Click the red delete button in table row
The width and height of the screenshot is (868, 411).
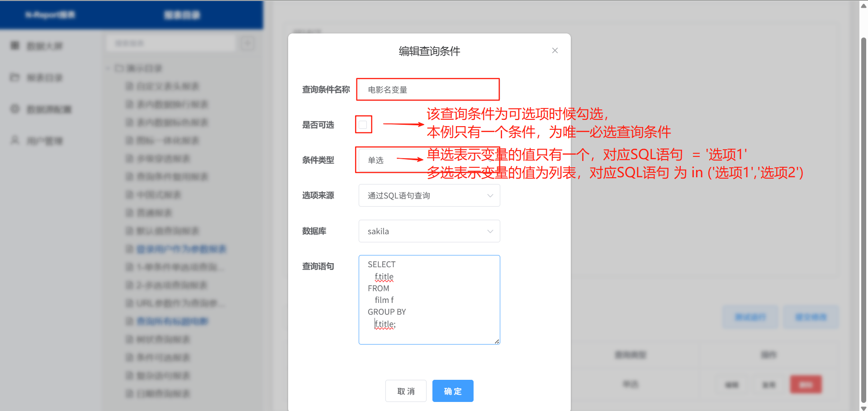point(806,385)
